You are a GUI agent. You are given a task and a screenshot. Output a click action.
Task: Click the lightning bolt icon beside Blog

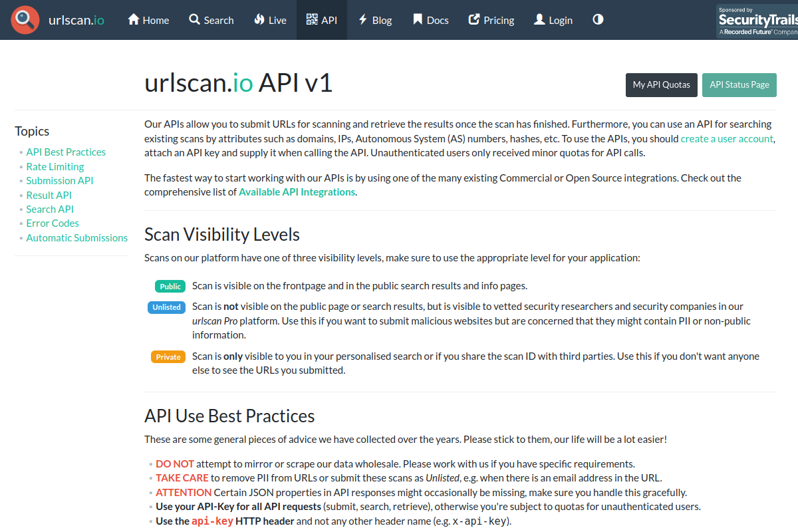pos(363,20)
